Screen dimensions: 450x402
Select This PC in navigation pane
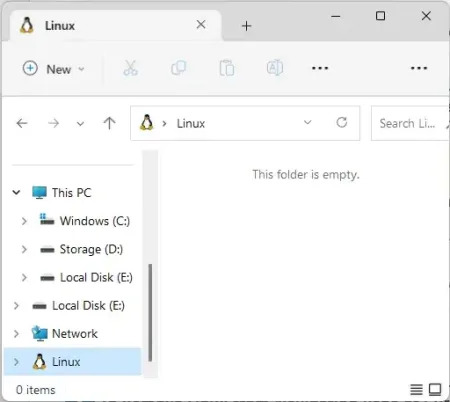point(71,193)
